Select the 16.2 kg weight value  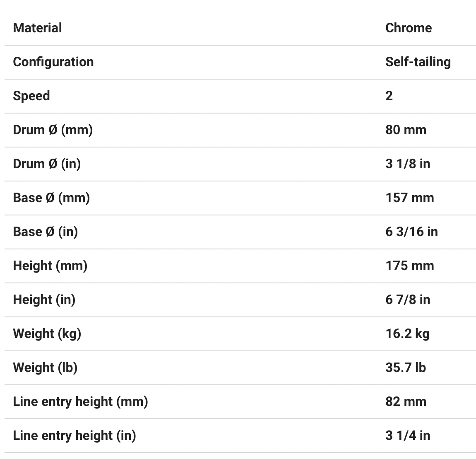[407, 333]
